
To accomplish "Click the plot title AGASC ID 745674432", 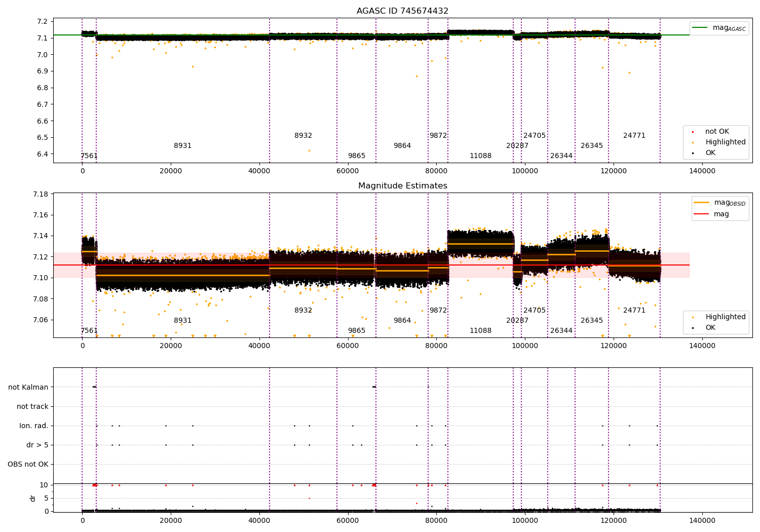I will [x=402, y=11].
